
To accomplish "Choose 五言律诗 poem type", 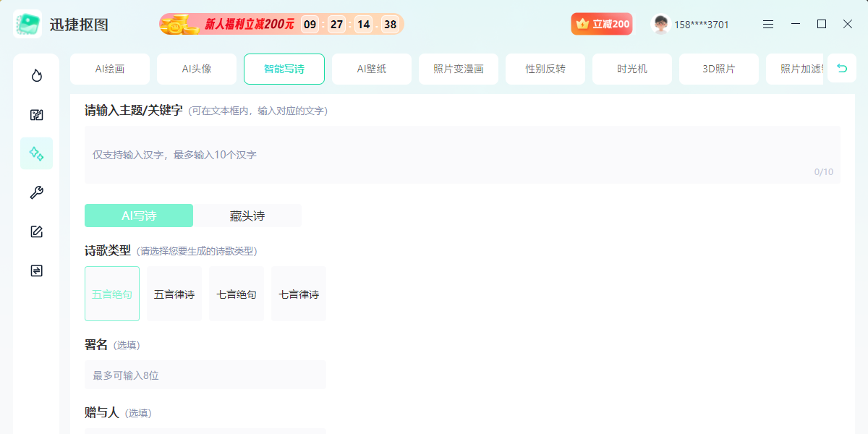I will coord(174,294).
